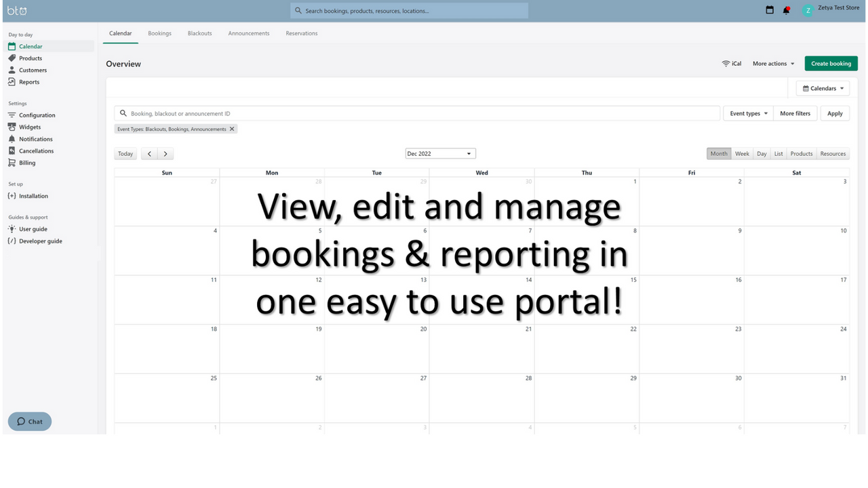Open Billing in the sidebar
Viewport: 868px width, 488px height.
point(27,163)
